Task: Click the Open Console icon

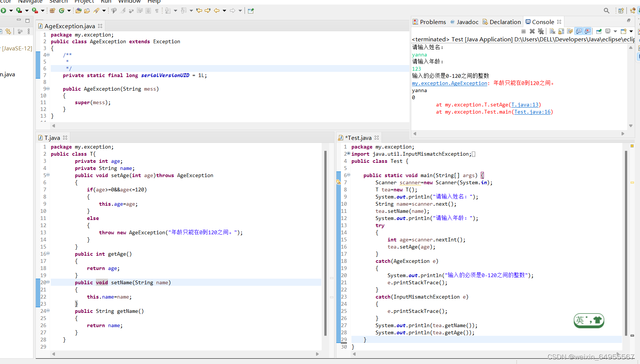Action: coord(623,31)
